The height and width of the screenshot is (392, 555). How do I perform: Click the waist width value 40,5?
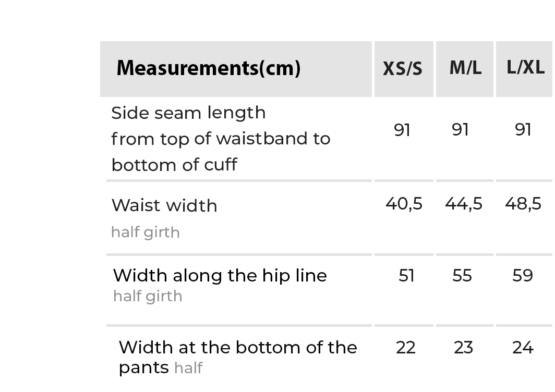click(x=404, y=203)
